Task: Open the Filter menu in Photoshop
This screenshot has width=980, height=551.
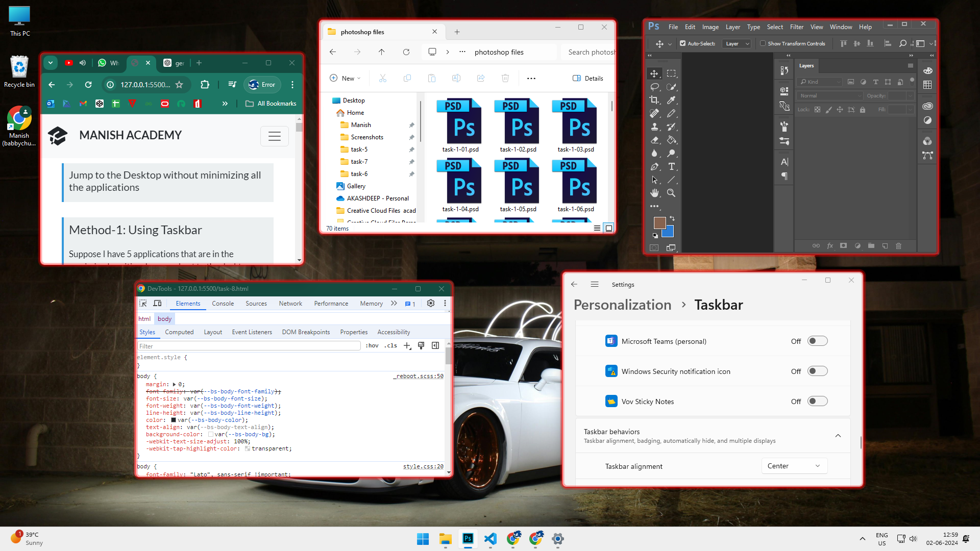Action: click(796, 27)
